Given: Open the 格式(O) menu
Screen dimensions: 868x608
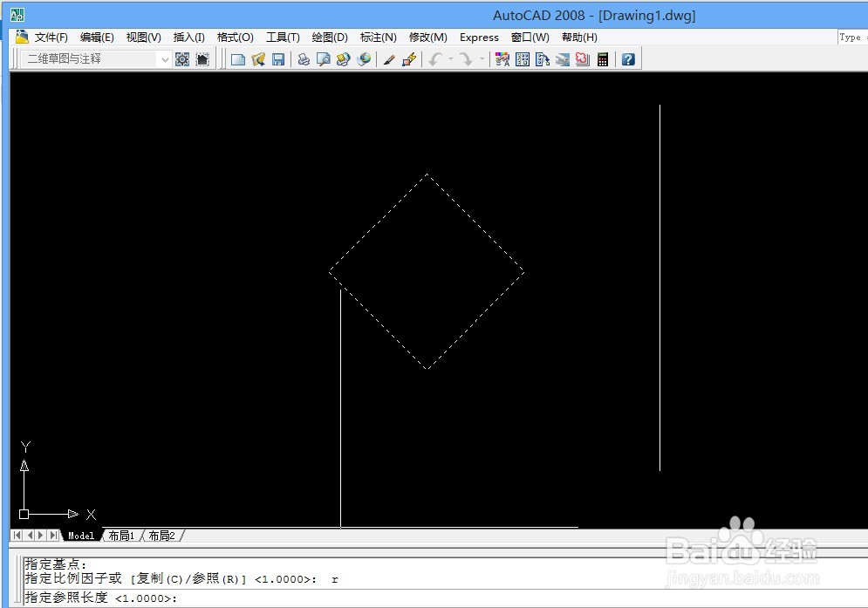Looking at the screenshot, I should [236, 38].
